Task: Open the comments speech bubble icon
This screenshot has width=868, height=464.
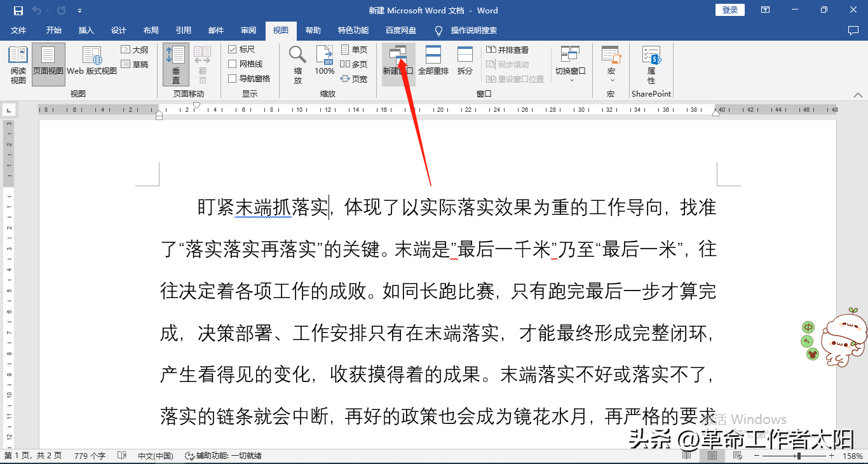Action: (853, 31)
